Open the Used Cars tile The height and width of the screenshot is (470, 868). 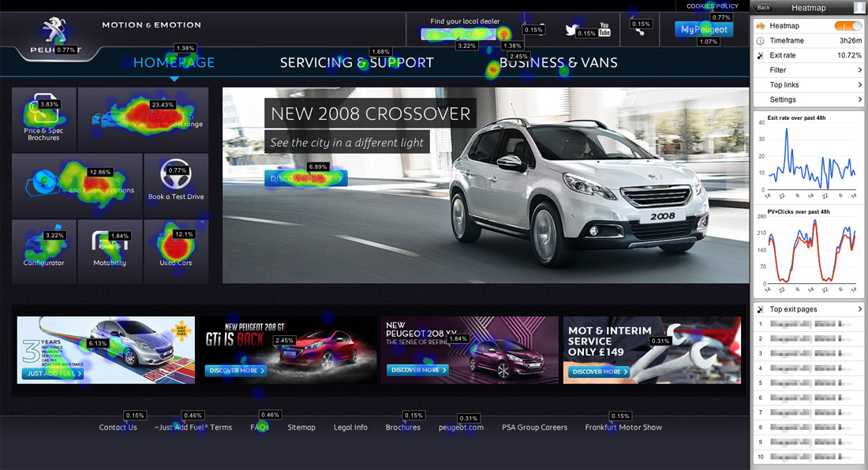[175, 252]
